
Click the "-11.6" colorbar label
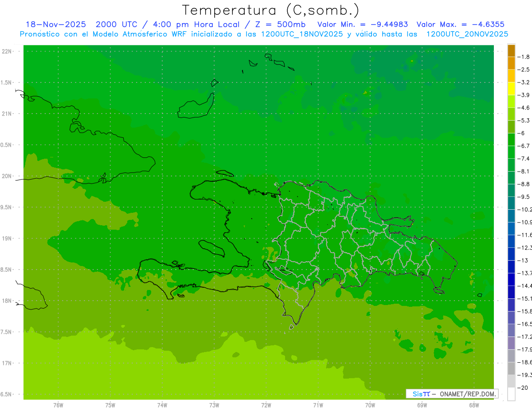tap(524, 235)
